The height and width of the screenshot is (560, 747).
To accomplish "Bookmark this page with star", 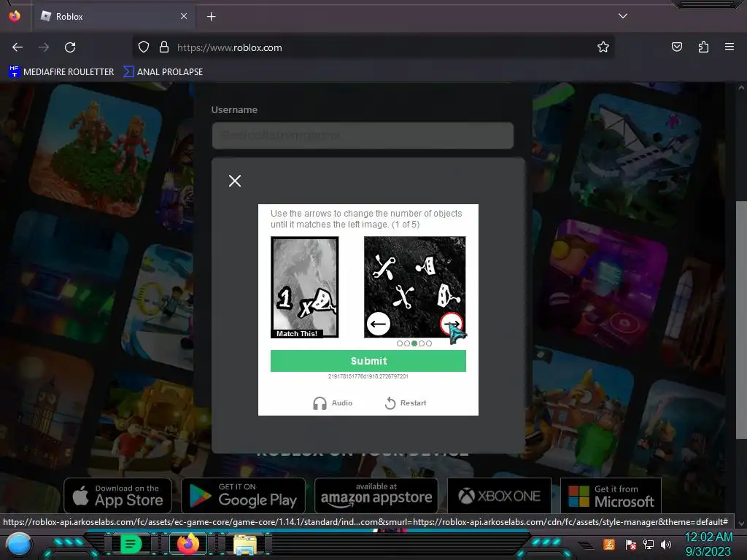I will tap(603, 47).
